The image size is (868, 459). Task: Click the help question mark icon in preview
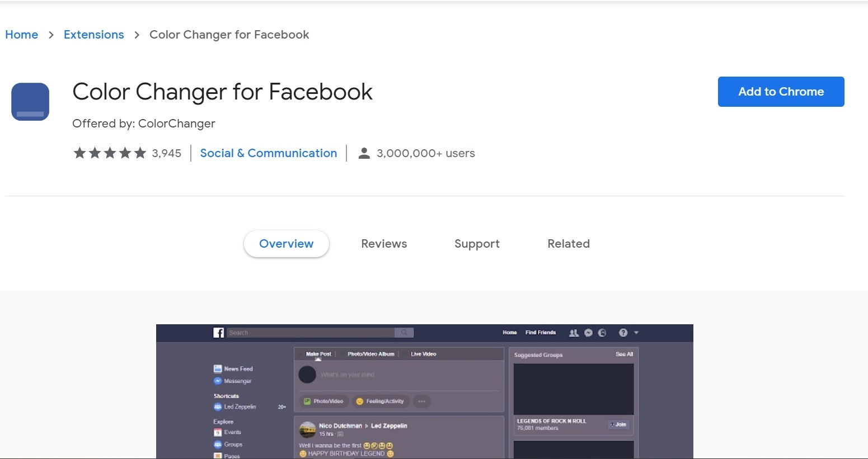click(623, 333)
